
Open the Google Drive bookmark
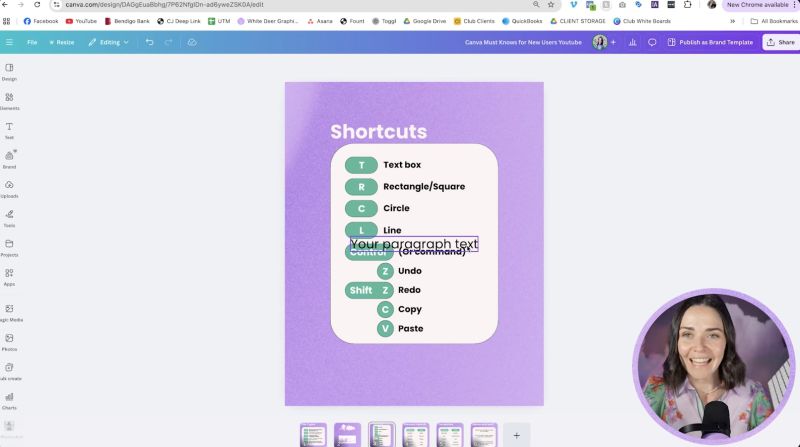pyautogui.click(x=424, y=21)
